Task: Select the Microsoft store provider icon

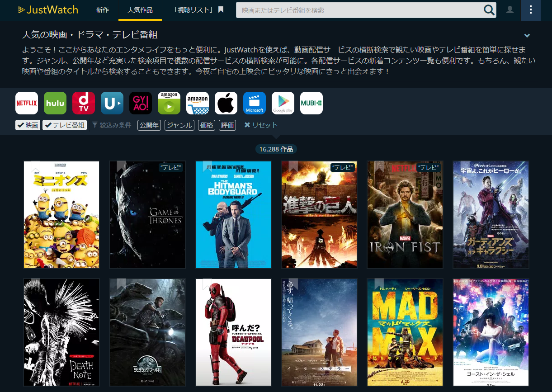Action: [x=255, y=103]
